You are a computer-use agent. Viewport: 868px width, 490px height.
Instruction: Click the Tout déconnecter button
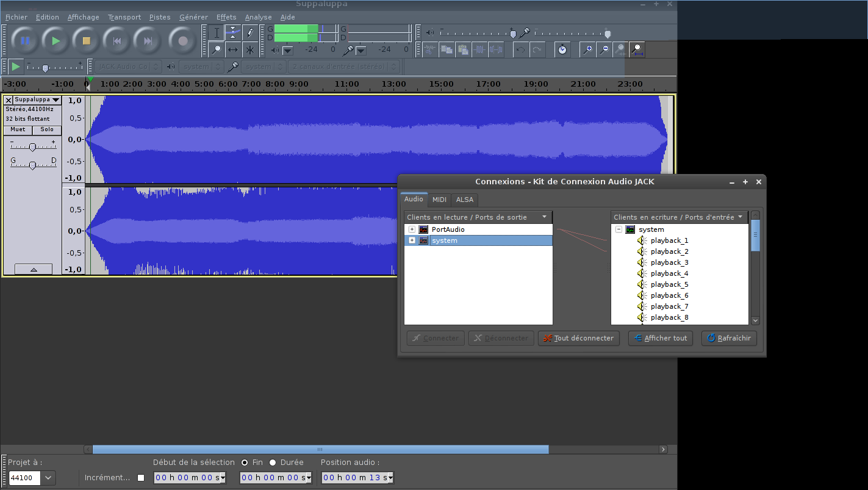578,338
